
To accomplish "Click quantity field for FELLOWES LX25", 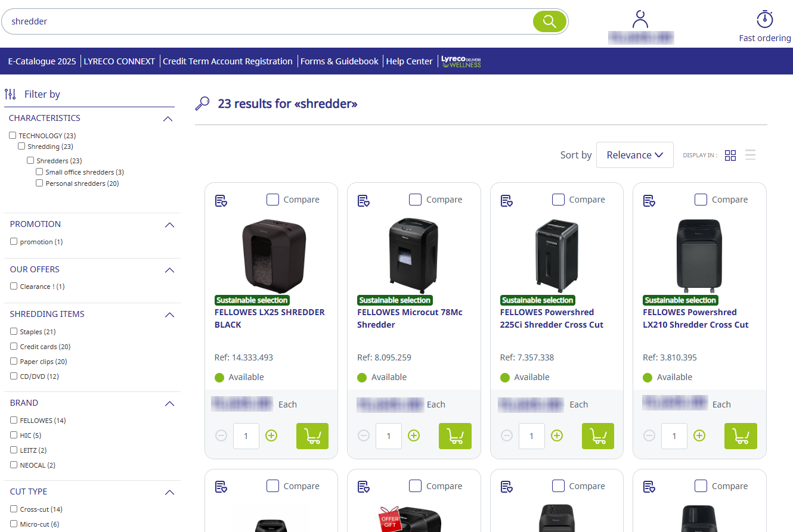I will (246, 436).
